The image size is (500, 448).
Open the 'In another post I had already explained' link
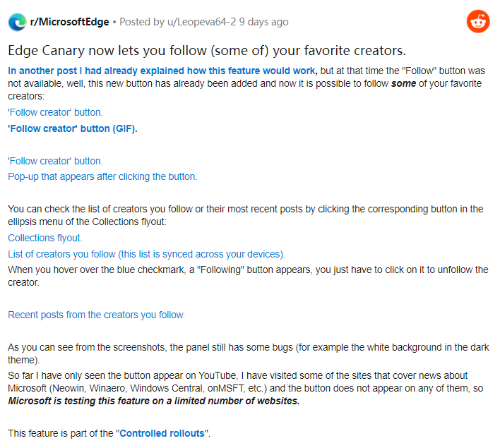tap(162, 71)
